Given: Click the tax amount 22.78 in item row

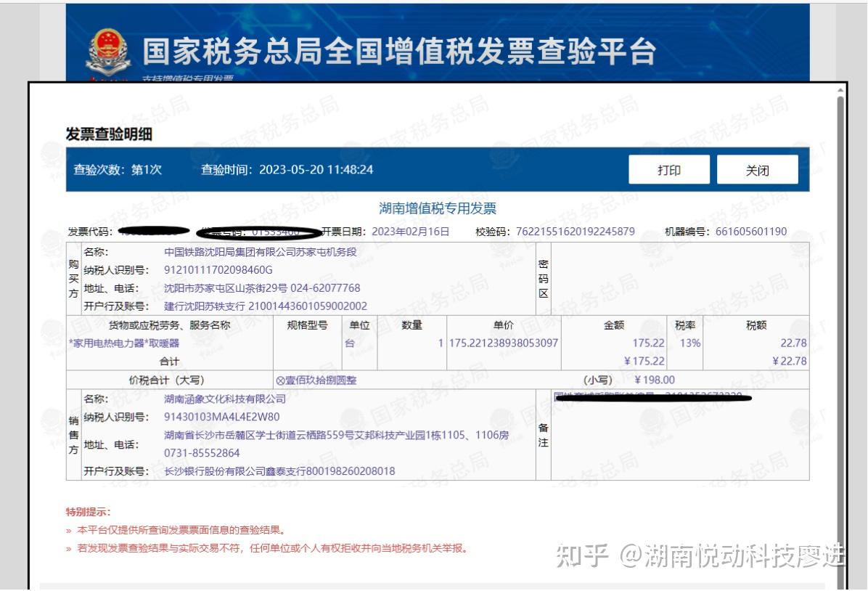Looking at the screenshot, I should coord(793,343).
